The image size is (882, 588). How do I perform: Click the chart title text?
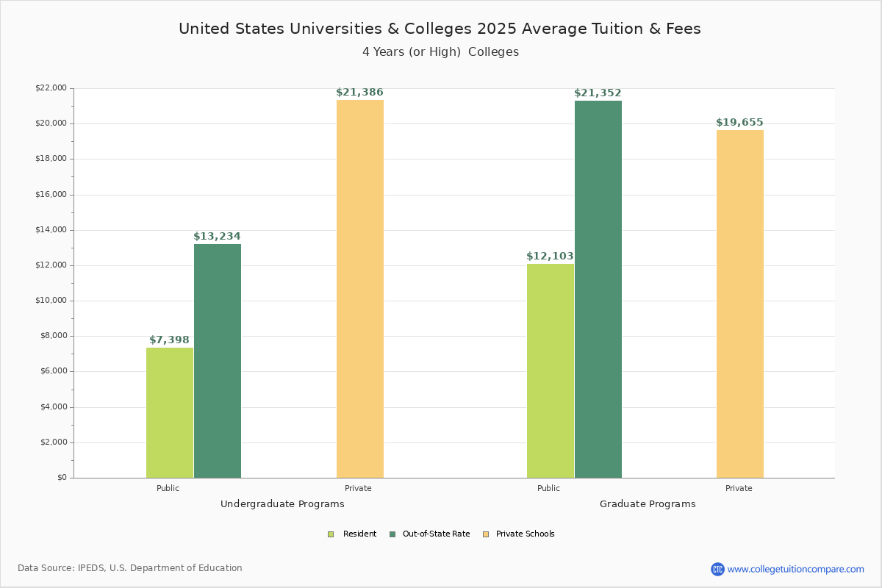[440, 29]
